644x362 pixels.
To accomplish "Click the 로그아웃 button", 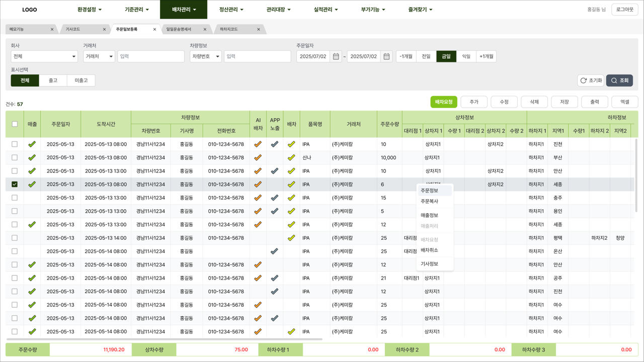I will [625, 10].
